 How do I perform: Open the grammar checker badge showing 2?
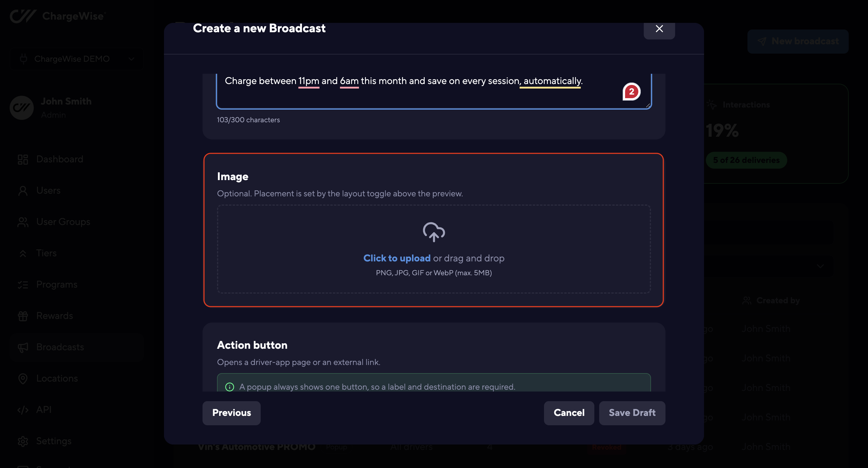631,92
